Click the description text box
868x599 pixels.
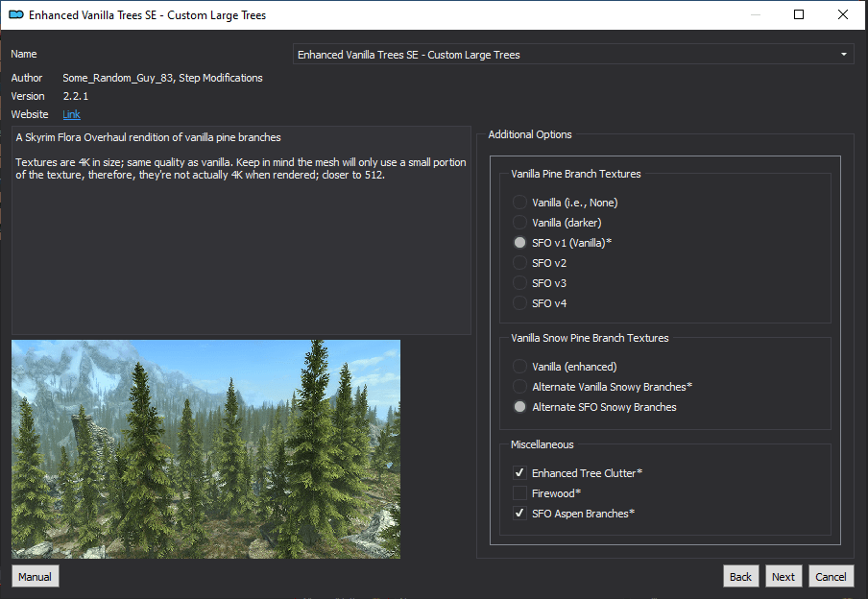[x=241, y=230]
